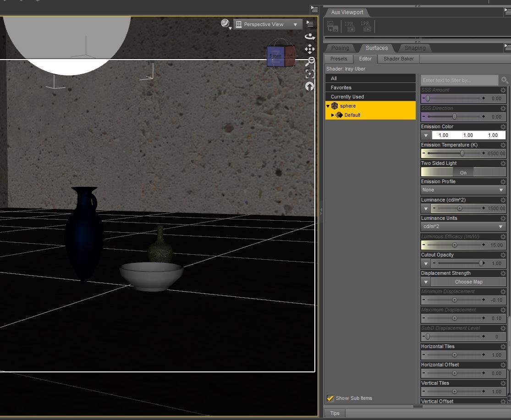
Task: Toggle the Two Sided Light On switch
Action: [463, 172]
